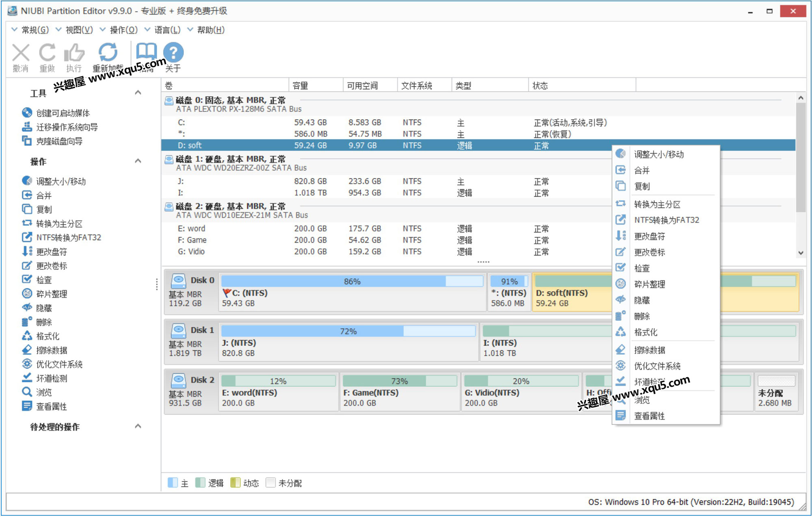Click sidebar 浏览 magnifier icon
Viewport: 812px width, 517px height.
(x=27, y=392)
